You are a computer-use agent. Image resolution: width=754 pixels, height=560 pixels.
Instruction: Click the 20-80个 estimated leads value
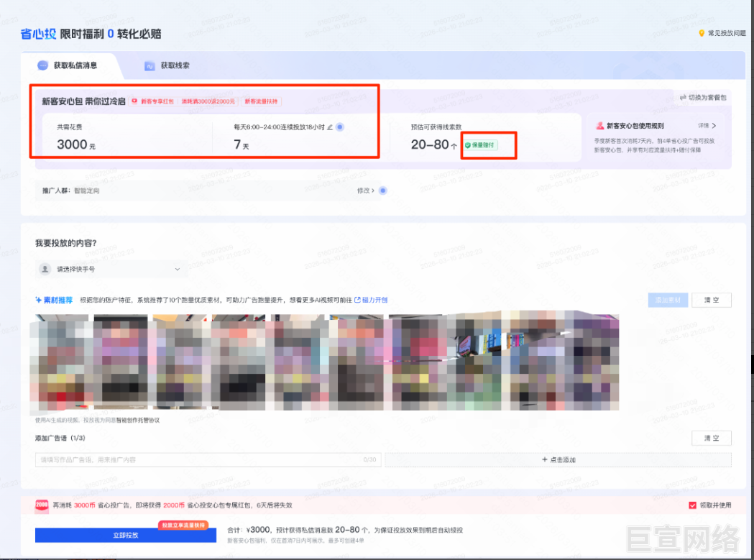pyautogui.click(x=433, y=144)
